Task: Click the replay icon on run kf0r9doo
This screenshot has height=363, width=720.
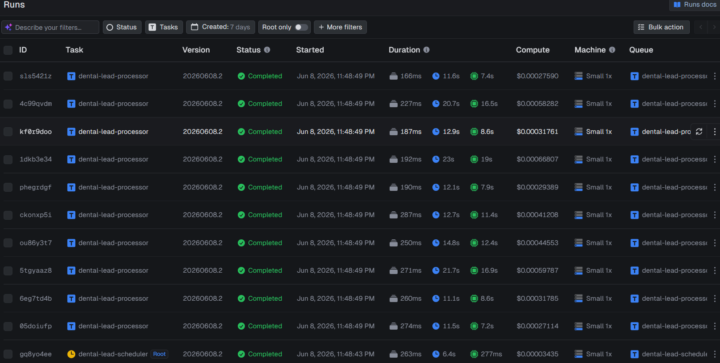Action: click(699, 132)
